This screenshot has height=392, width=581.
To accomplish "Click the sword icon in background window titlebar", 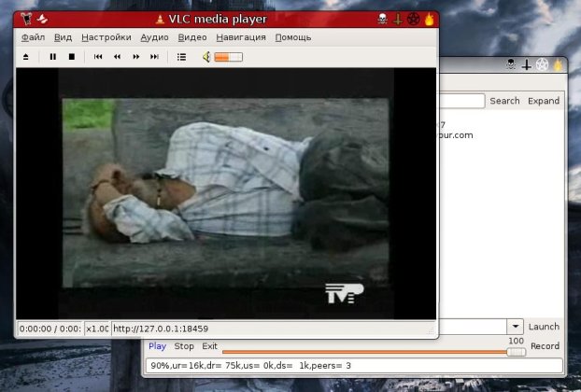I will pos(527,65).
